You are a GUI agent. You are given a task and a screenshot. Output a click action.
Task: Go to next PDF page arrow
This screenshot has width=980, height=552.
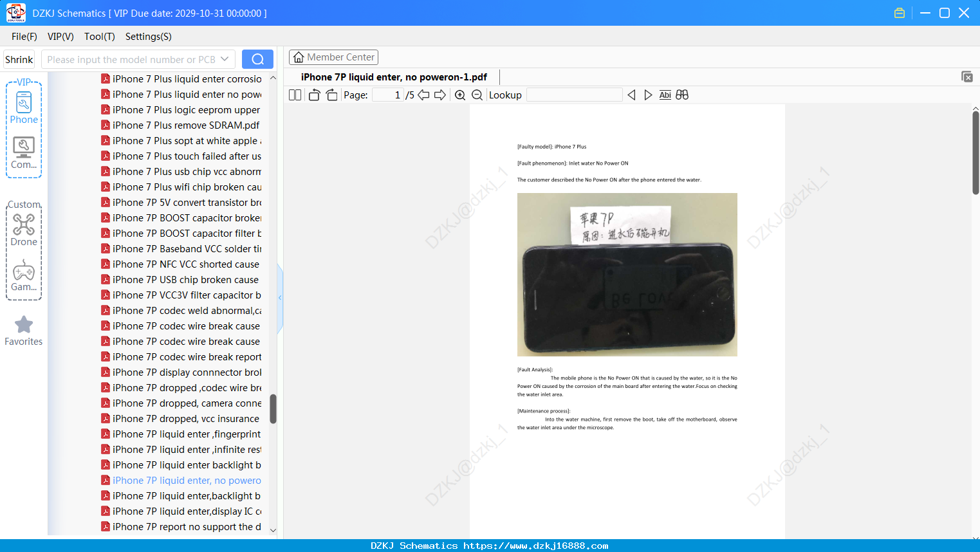[440, 95]
